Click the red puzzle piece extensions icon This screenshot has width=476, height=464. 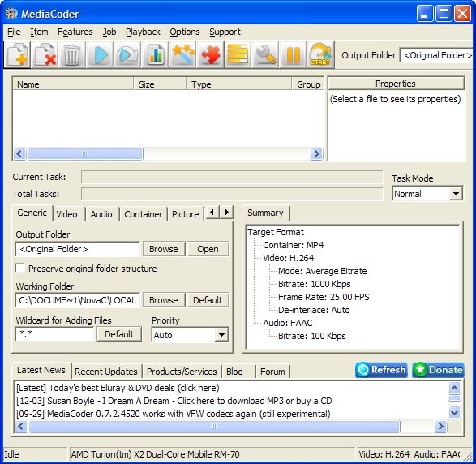[211, 54]
